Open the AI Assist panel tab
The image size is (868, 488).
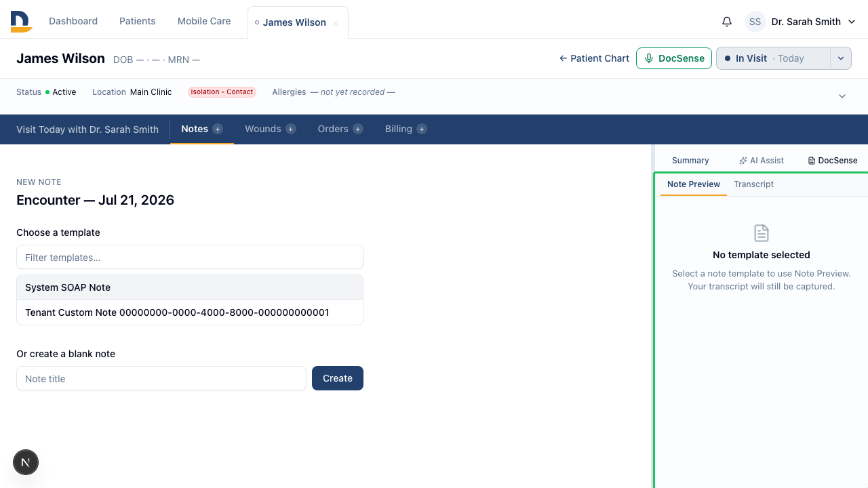pyautogui.click(x=762, y=161)
